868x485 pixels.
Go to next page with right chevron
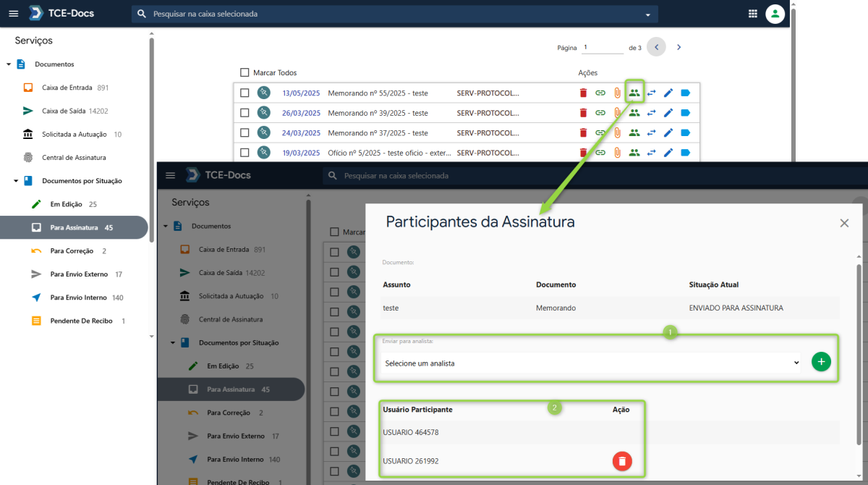click(x=678, y=47)
